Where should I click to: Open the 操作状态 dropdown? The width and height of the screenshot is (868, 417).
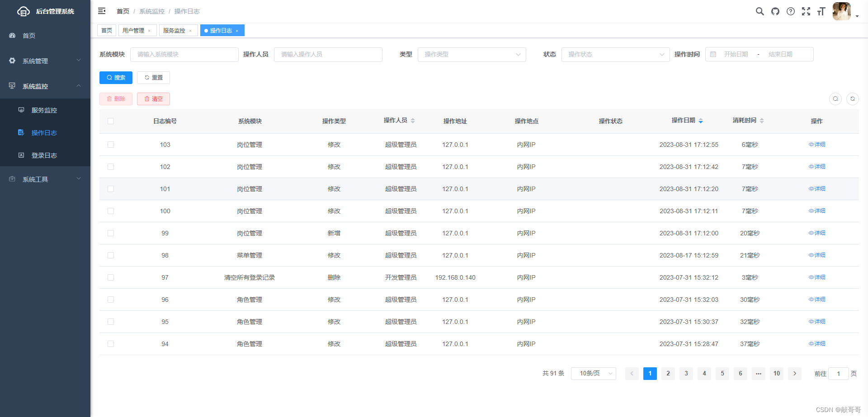tap(615, 54)
